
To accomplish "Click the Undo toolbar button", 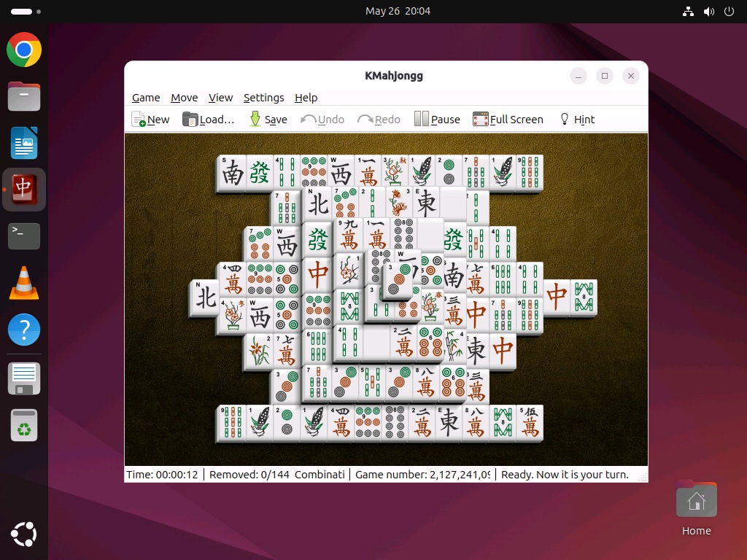I will (322, 119).
